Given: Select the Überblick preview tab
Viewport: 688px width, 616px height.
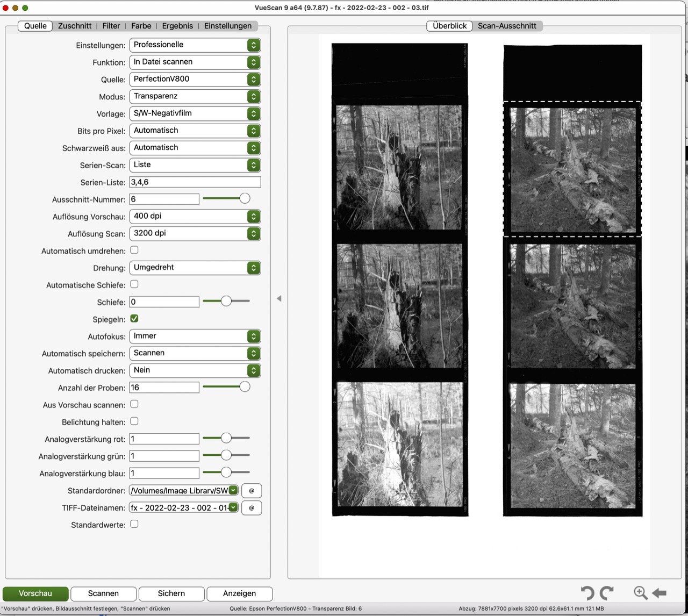Looking at the screenshot, I should 450,26.
